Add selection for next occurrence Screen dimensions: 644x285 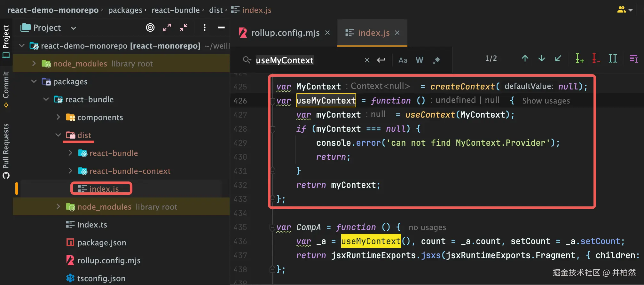point(579,58)
